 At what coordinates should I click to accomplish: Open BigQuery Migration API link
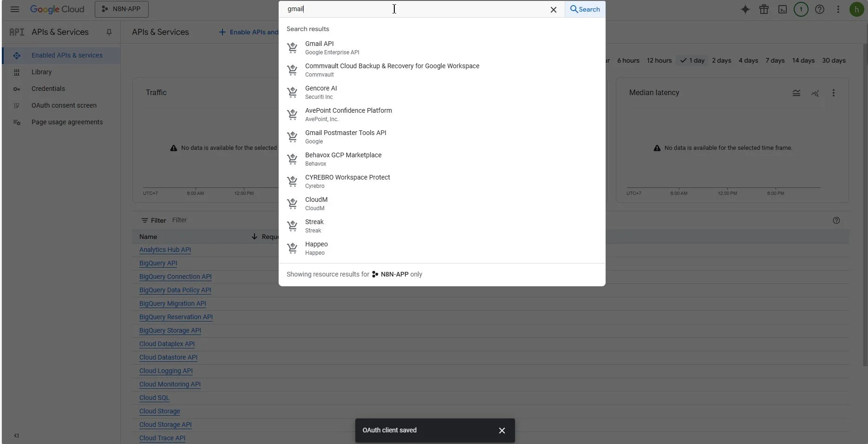coord(173,303)
